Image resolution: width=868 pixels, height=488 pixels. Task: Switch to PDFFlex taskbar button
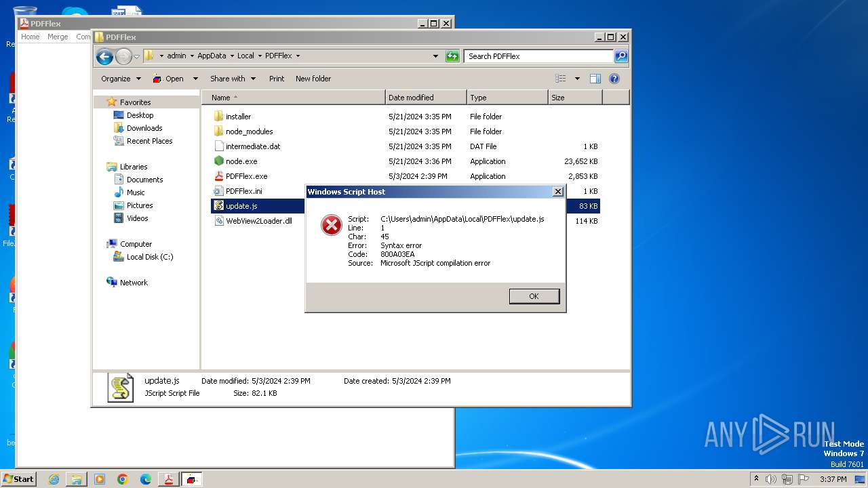(x=168, y=479)
